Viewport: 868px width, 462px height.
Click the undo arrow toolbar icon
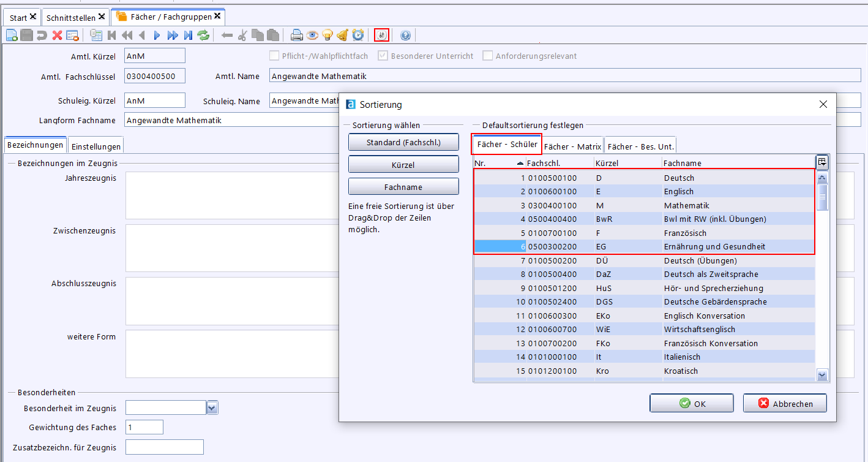click(42, 35)
